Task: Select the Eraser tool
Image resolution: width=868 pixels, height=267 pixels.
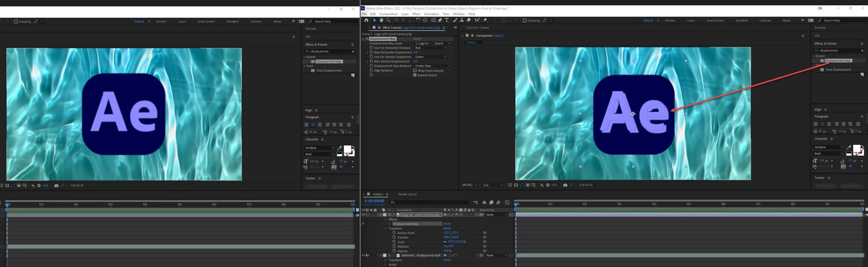Action: pyautogui.click(x=468, y=20)
